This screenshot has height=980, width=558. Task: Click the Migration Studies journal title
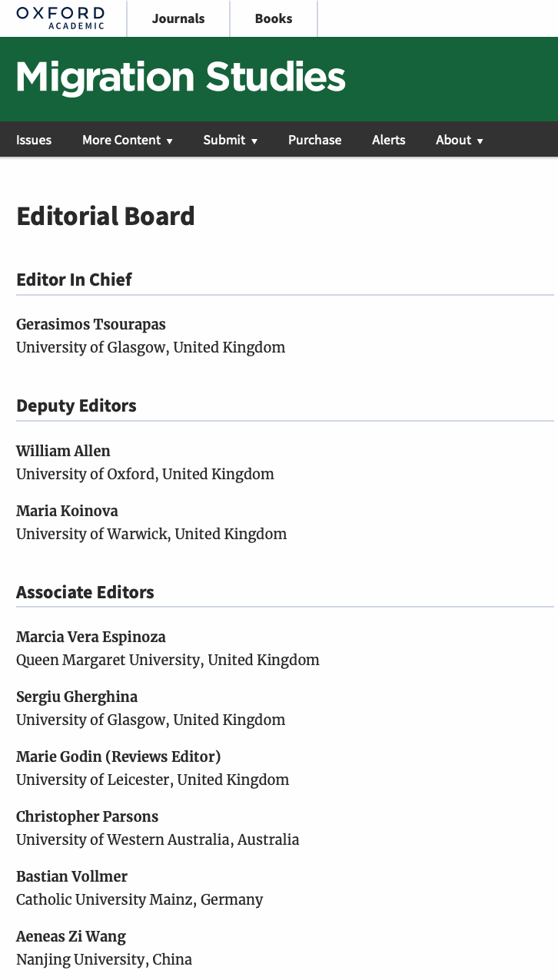tap(181, 78)
